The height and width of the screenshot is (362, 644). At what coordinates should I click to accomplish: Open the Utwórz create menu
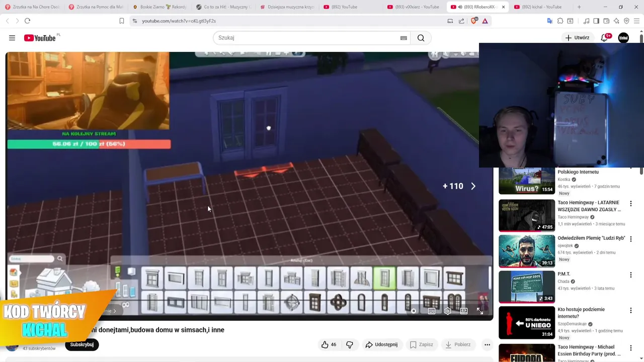(577, 38)
